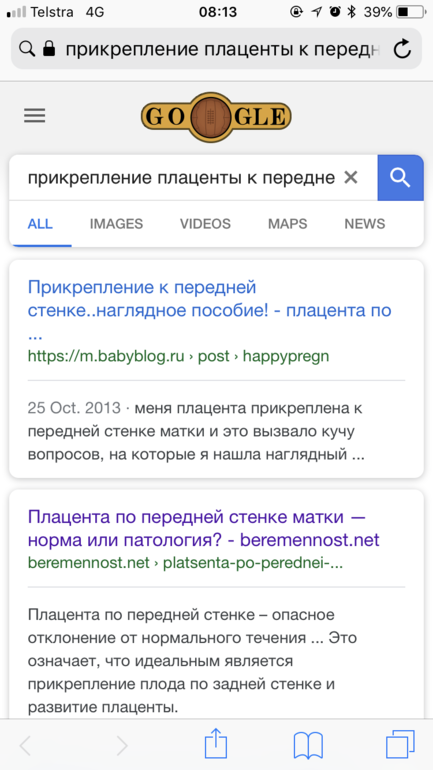This screenshot has width=433, height=770.
Task: Open the 'Плацента по передней стенке матки' result
Action: pyautogui.click(x=204, y=528)
